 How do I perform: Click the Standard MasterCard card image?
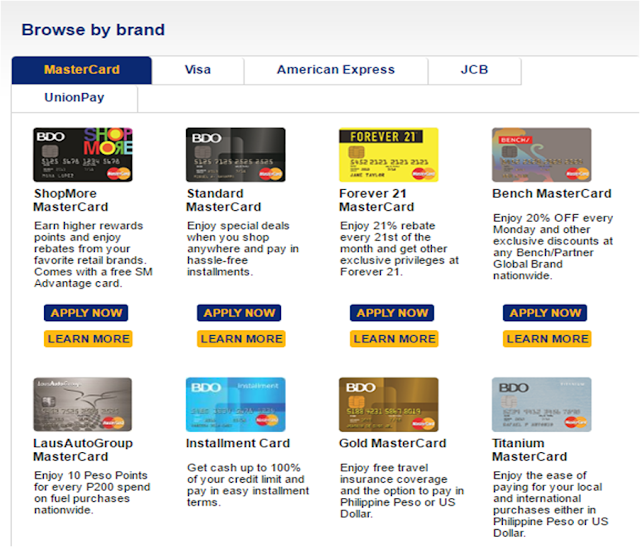pyautogui.click(x=236, y=155)
